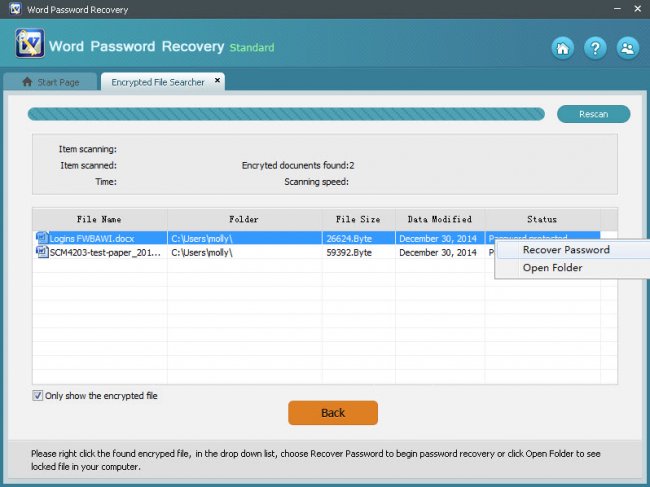Select the Encrypted File Searcher tab
Image resolution: width=650 pixels, height=487 pixels.
coord(162,82)
